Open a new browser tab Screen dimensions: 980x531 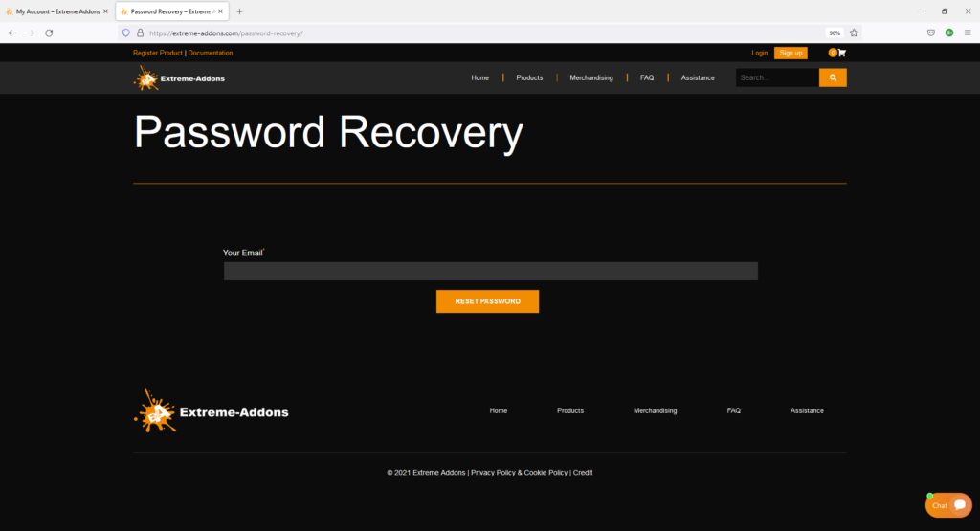[x=239, y=11]
